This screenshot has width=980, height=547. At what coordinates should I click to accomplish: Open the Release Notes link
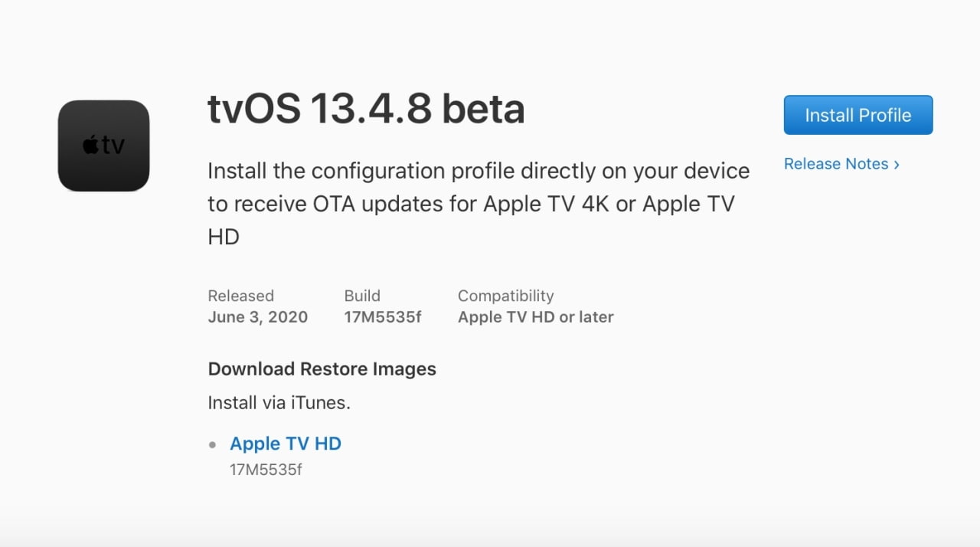coord(836,164)
